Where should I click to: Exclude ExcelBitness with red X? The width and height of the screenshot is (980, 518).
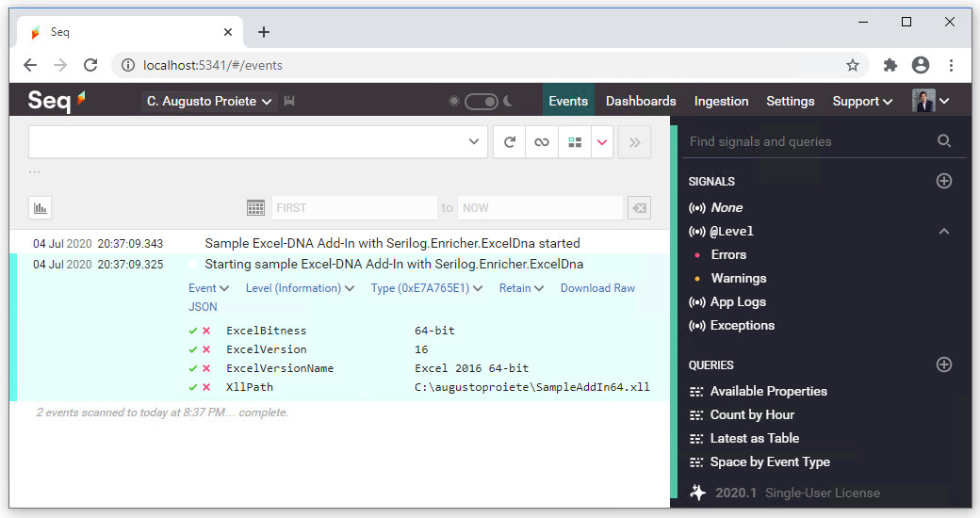tap(206, 331)
